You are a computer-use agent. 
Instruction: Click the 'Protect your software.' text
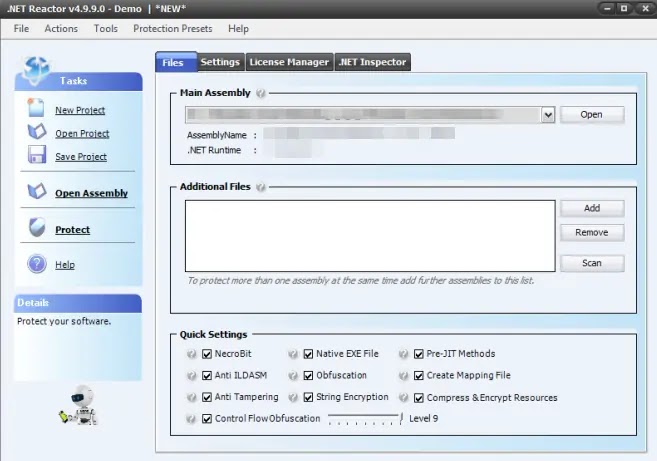(x=64, y=321)
